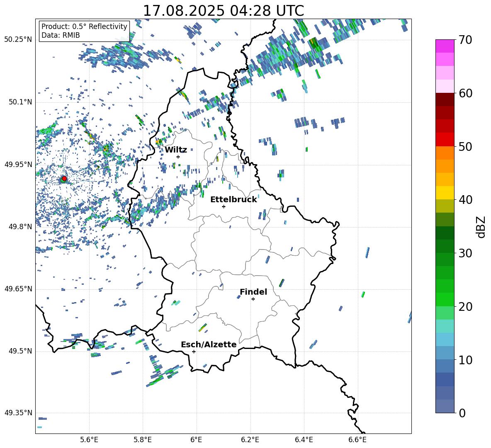Click the 60 colorbar tick value
Viewport: 491px width, 448px height.
coord(465,93)
